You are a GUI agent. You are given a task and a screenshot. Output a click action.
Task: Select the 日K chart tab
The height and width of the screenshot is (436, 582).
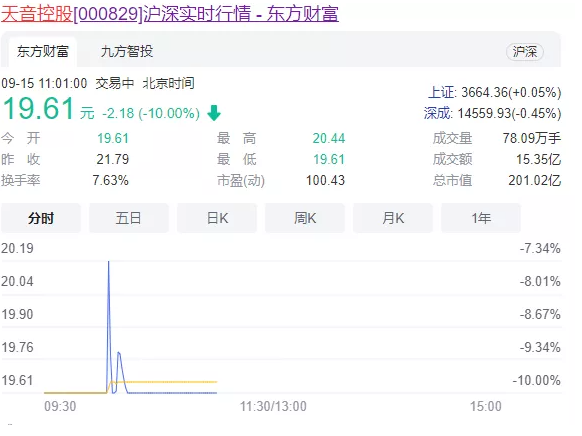tap(217, 218)
